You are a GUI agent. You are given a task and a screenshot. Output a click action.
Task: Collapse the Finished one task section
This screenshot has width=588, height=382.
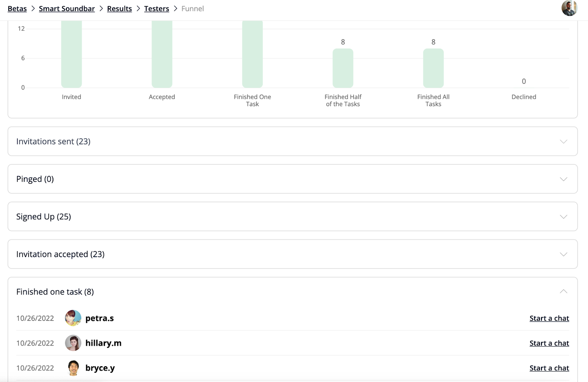(563, 292)
